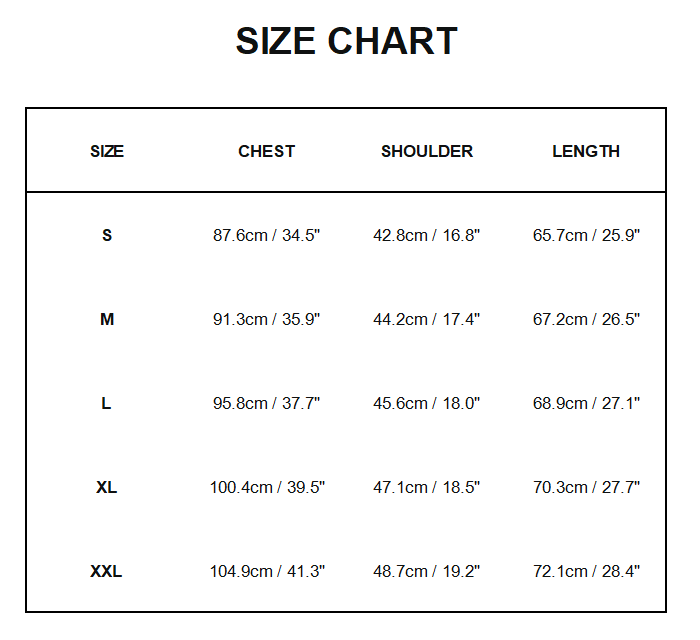The image size is (700, 640).
Task: Select the CHEST column header
Action: pos(266,152)
